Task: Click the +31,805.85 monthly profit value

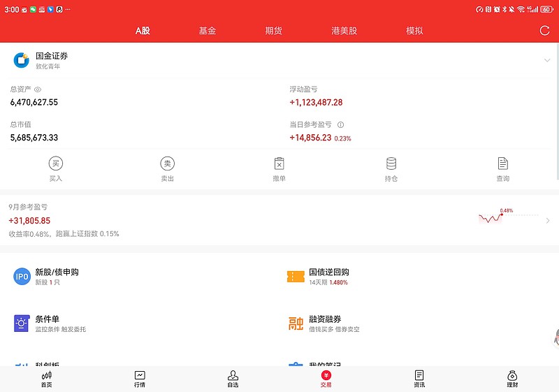Action: click(29, 221)
